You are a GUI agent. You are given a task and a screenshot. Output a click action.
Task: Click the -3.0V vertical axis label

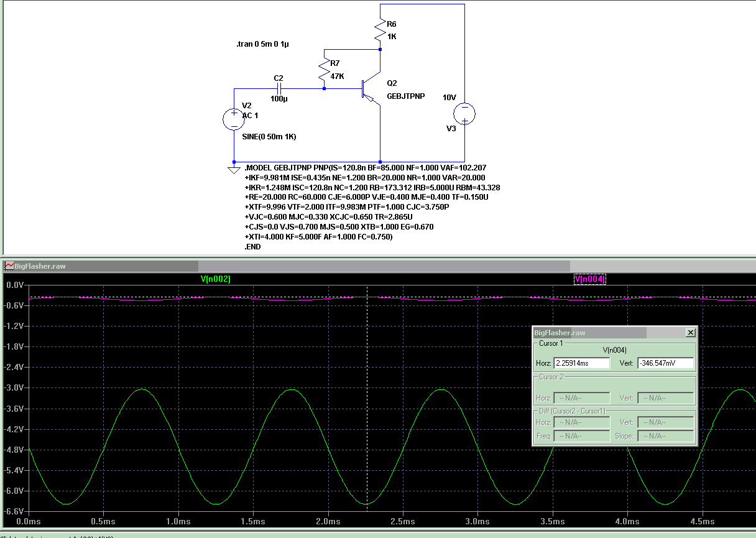pyautogui.click(x=14, y=387)
